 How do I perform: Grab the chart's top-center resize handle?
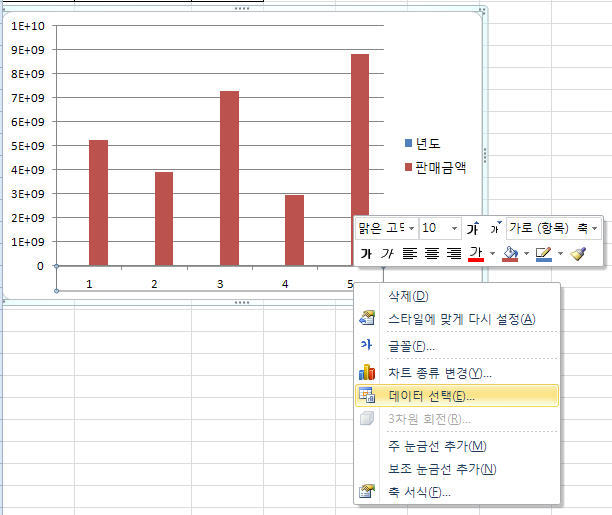pos(242,9)
